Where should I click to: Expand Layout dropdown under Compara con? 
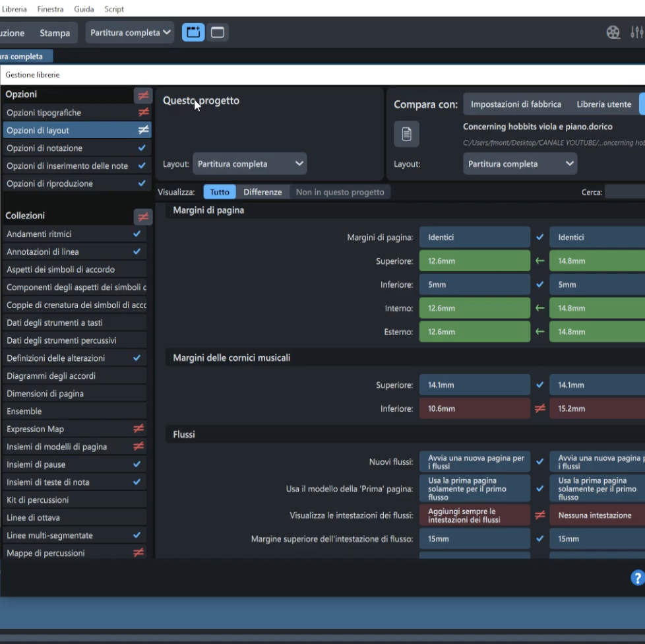[x=520, y=164]
